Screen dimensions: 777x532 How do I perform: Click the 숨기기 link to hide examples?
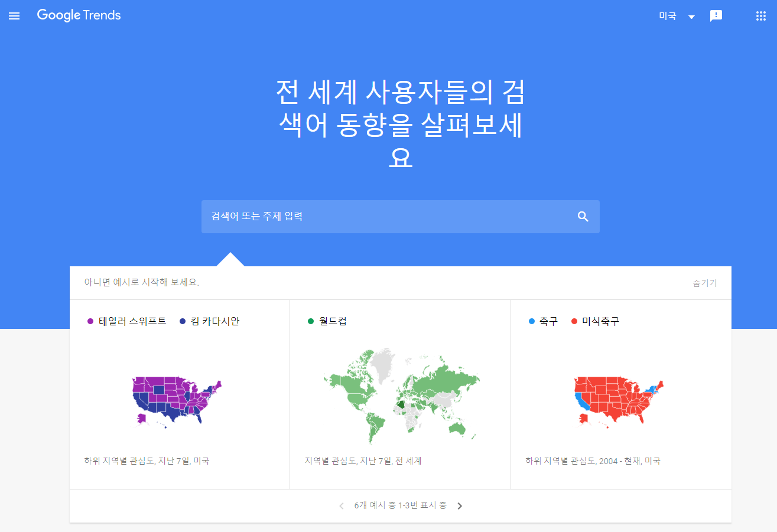705,283
